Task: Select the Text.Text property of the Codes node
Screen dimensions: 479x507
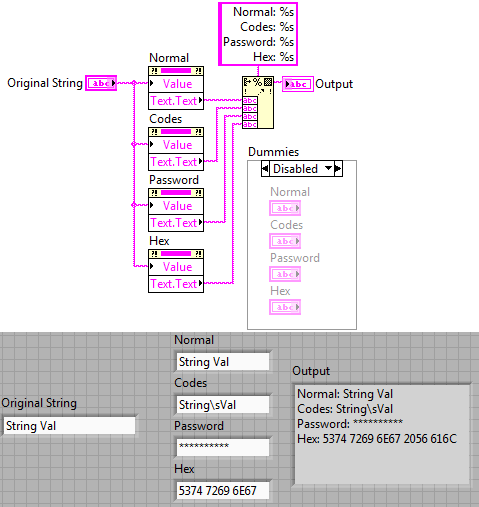Action: click(176, 162)
